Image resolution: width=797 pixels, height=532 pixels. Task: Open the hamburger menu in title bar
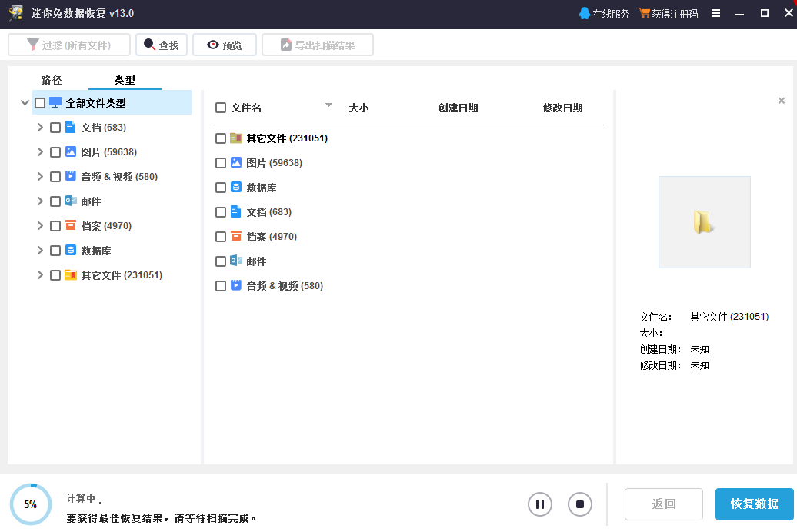coord(715,14)
